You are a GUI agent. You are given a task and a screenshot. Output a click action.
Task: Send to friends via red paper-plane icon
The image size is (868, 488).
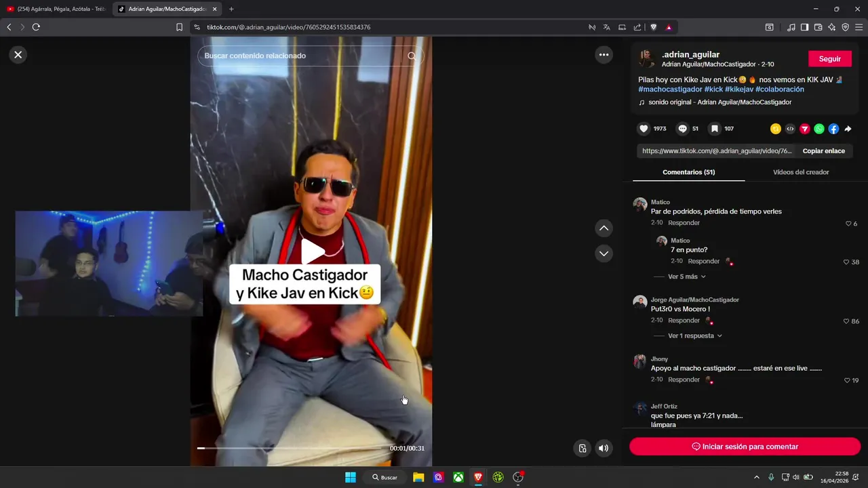(x=805, y=129)
